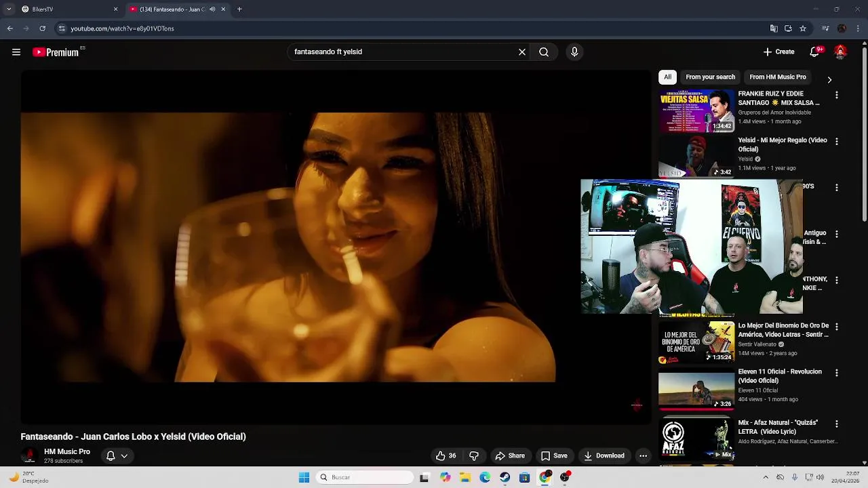Open taskbar volume control
The image size is (868, 488).
[x=821, y=477]
